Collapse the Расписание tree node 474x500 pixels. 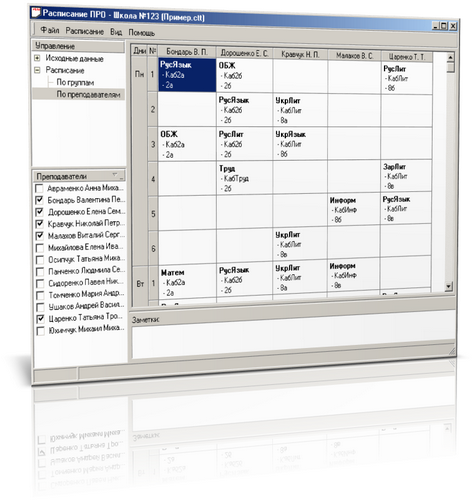(x=37, y=70)
